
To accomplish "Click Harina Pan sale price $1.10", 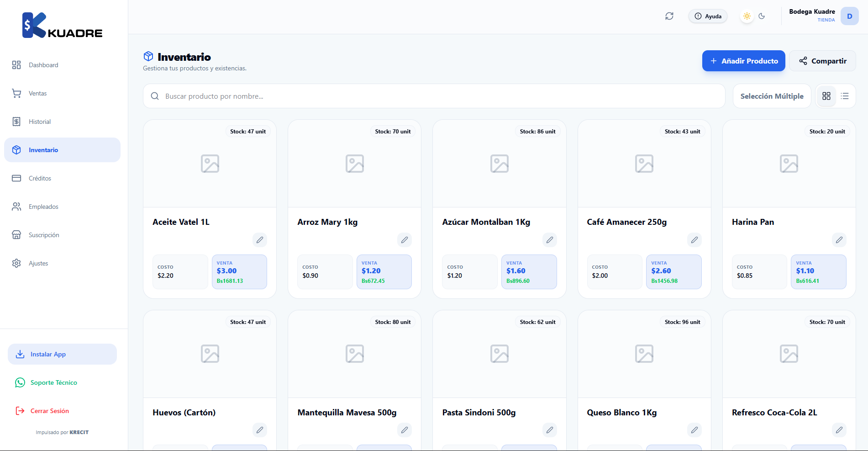I will 805,271.
